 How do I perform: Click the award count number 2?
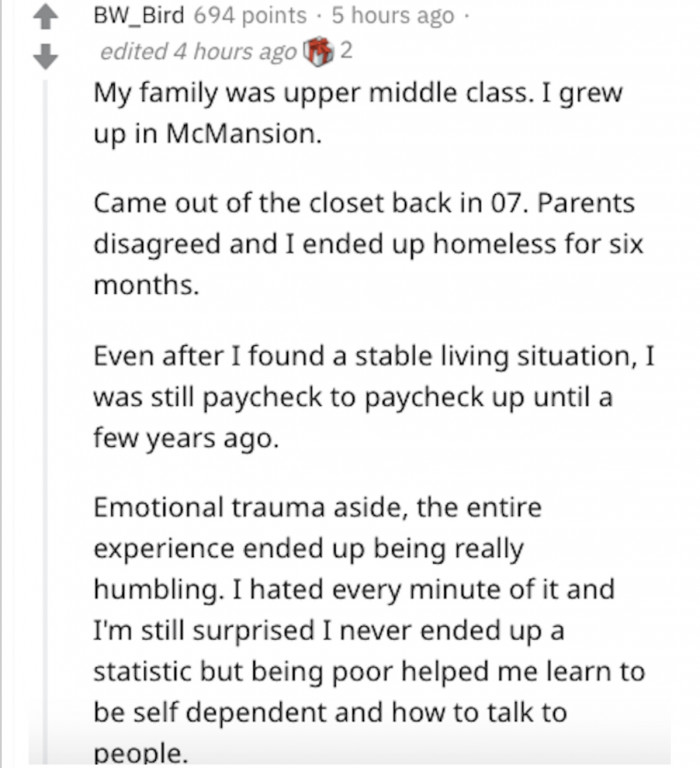[x=346, y=50]
